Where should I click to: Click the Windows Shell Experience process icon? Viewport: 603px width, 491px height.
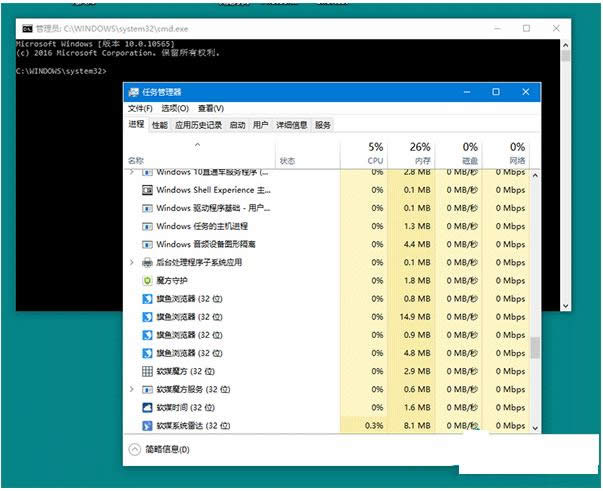(147, 190)
